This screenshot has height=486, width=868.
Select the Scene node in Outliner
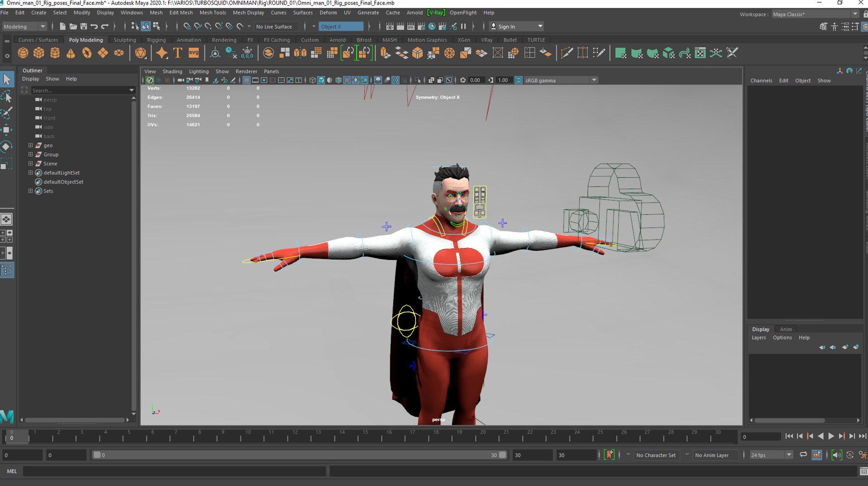pos(50,164)
